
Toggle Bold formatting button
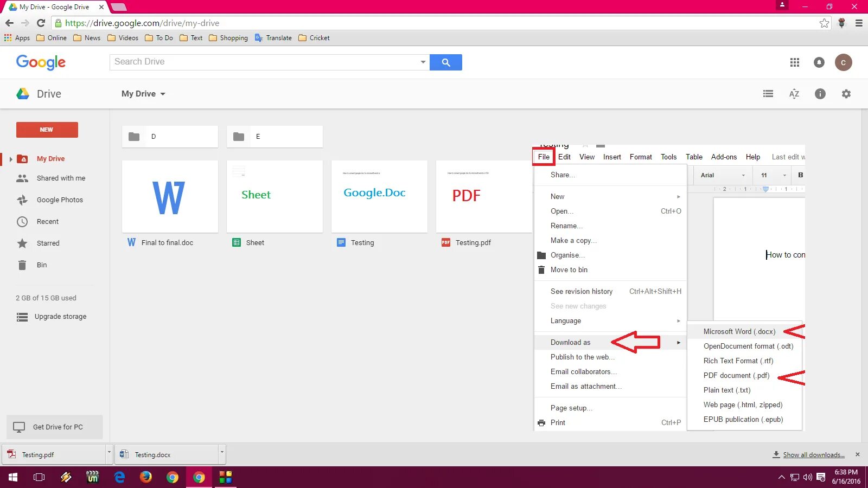tap(800, 175)
